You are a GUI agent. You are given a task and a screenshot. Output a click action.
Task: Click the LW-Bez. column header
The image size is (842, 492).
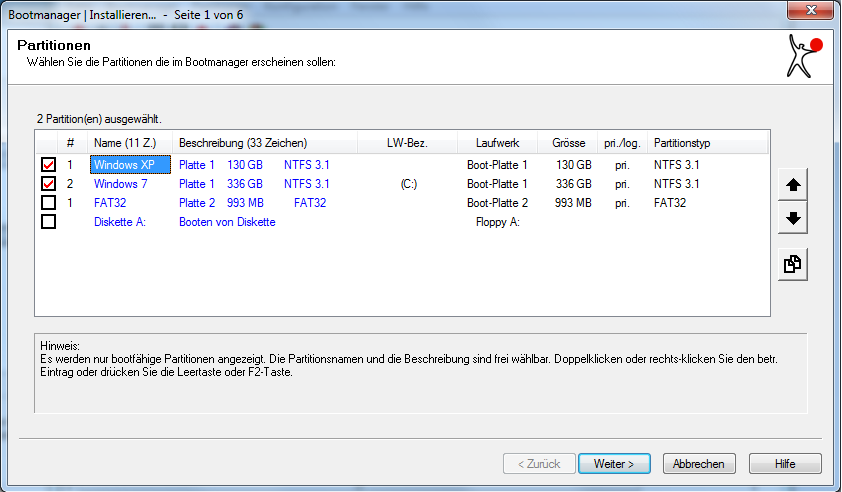tap(407, 143)
